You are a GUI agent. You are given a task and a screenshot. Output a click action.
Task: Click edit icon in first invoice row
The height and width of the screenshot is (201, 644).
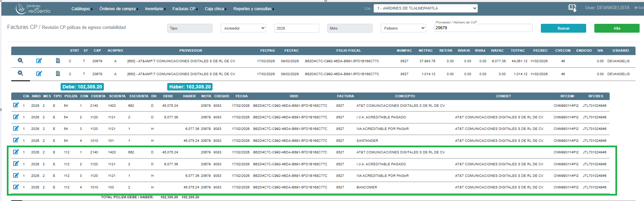(x=39, y=61)
